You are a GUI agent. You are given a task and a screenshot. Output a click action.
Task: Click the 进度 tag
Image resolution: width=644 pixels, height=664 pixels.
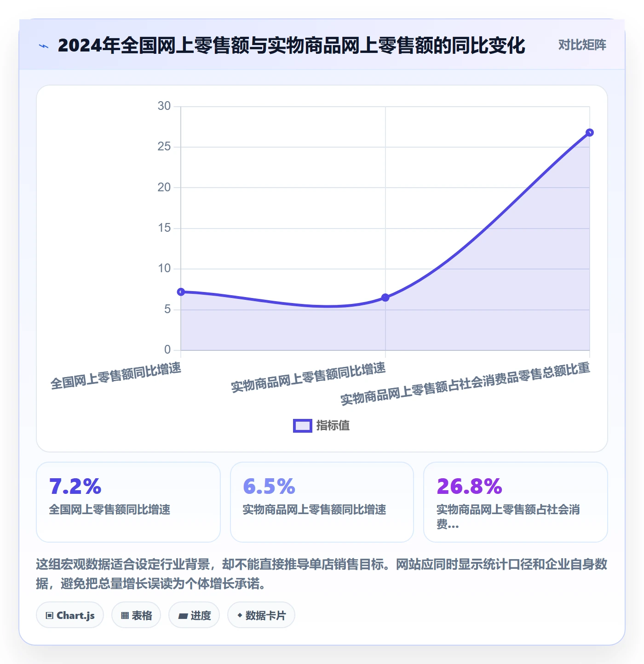point(194,615)
